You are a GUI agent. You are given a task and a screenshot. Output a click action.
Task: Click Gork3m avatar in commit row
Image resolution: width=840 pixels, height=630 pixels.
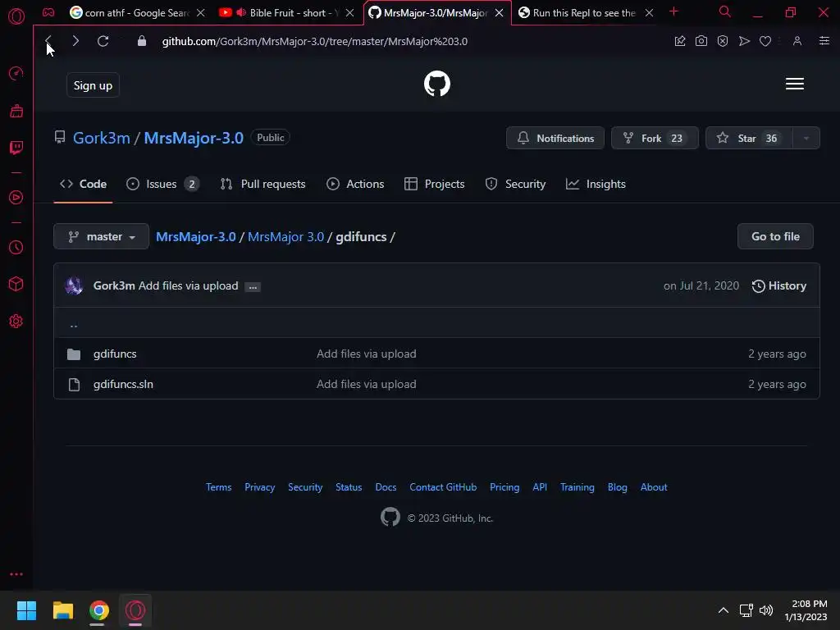pos(74,285)
